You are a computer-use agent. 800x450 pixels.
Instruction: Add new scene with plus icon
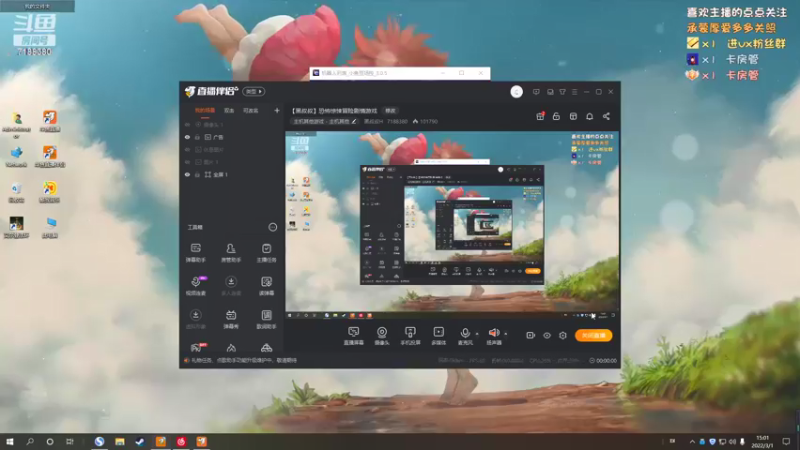pyautogui.click(x=277, y=110)
